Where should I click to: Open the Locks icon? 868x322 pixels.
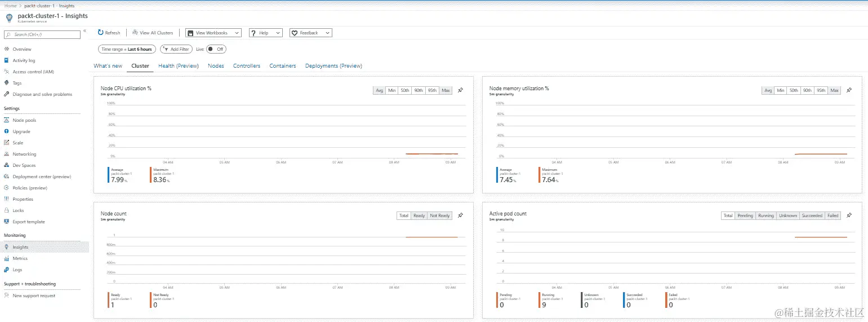6,210
